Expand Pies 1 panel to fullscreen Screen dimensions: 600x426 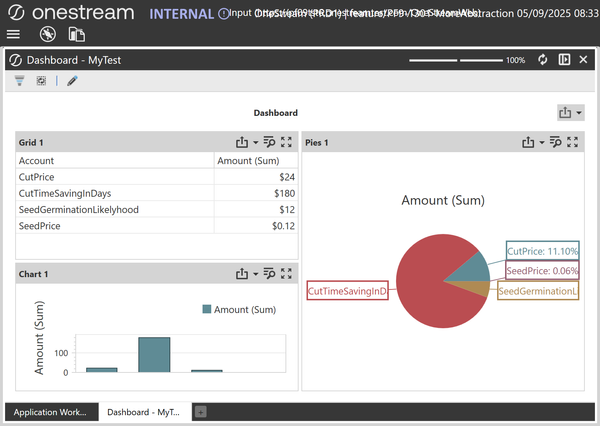[573, 143]
